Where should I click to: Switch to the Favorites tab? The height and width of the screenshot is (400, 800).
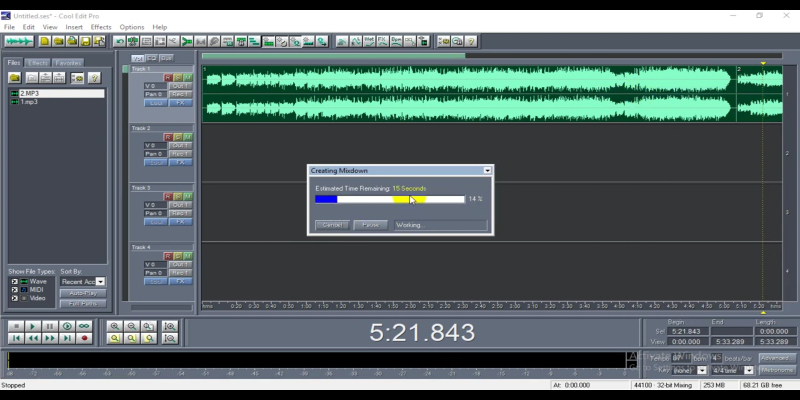pos(68,62)
